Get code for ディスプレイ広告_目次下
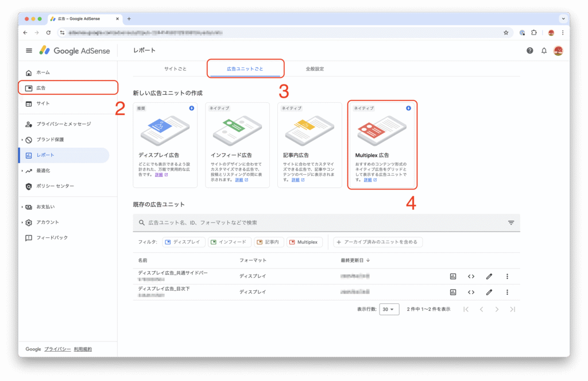This screenshot has width=588, height=381. tap(471, 292)
